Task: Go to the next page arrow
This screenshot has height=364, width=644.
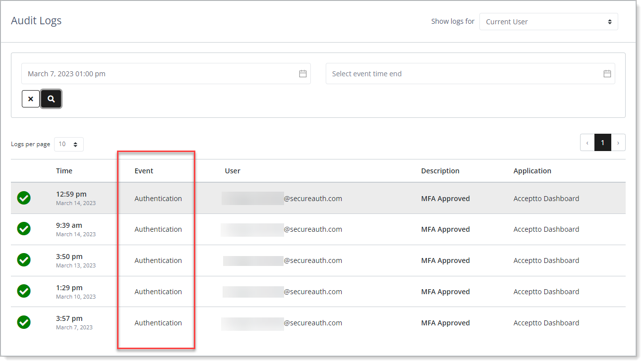Action: (x=618, y=143)
